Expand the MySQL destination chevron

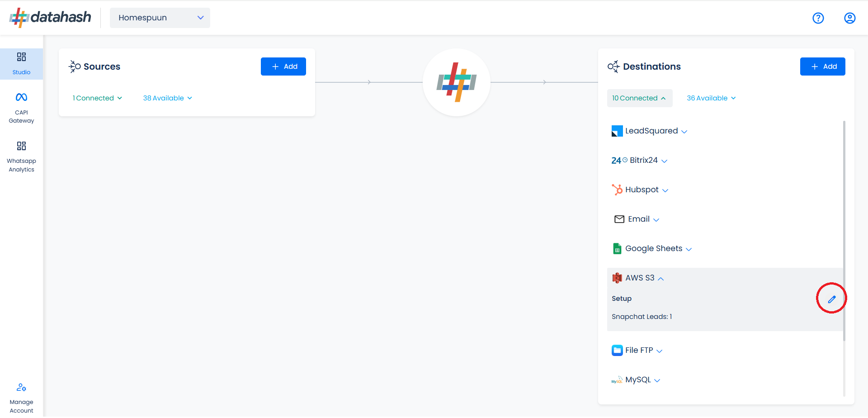(x=657, y=380)
